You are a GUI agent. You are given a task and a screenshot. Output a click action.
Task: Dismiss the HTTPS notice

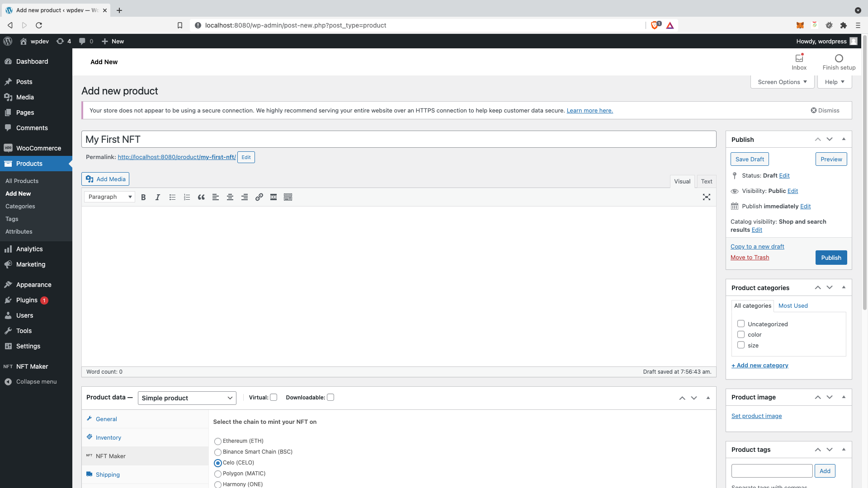[x=825, y=110]
